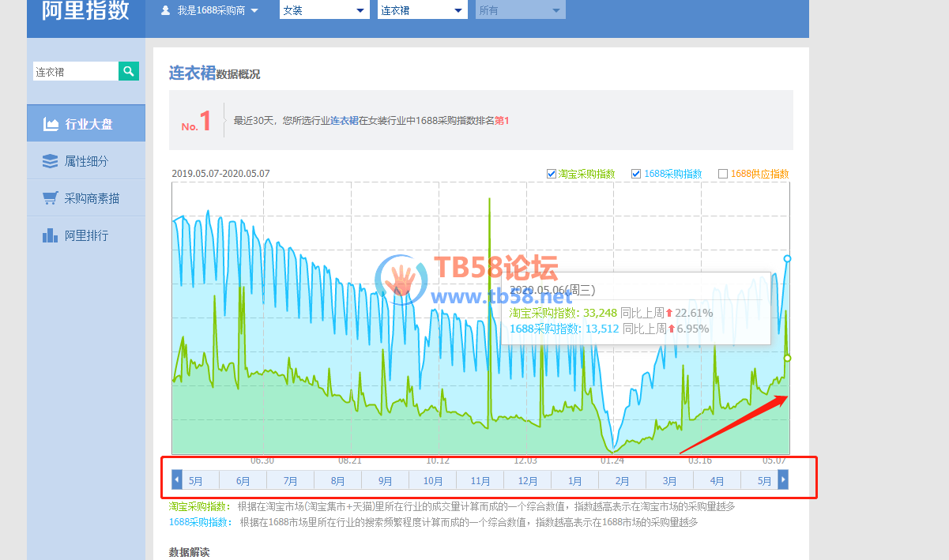Click the 第1 ranking text in banner
The height and width of the screenshot is (560, 949).
[x=503, y=121]
